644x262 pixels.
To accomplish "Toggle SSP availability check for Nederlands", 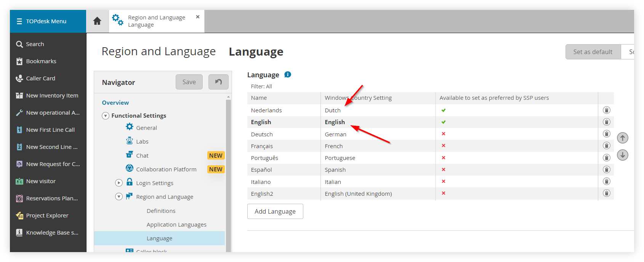I will click(444, 110).
